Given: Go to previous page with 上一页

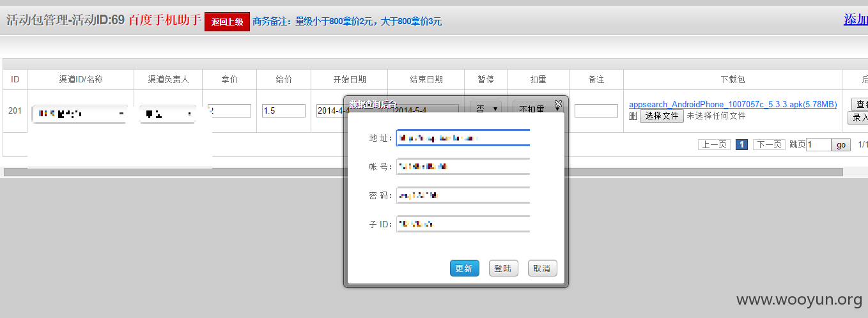Looking at the screenshot, I should [x=714, y=145].
